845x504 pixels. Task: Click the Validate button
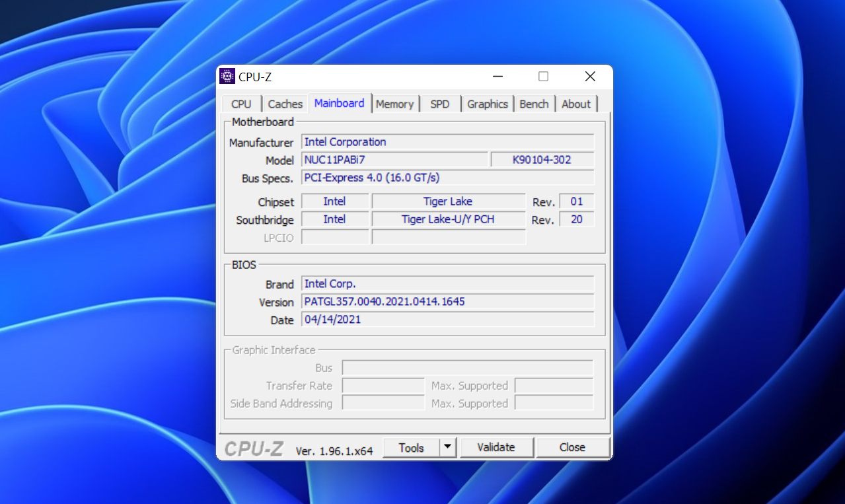(x=496, y=447)
